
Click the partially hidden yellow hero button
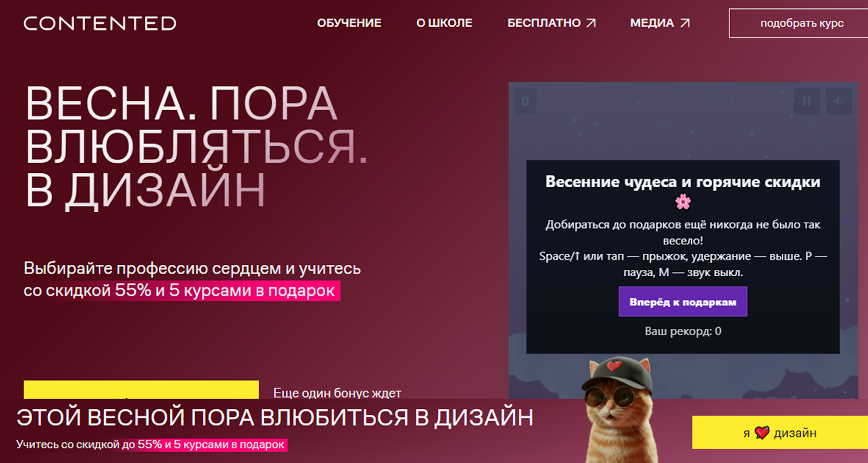tap(141, 390)
